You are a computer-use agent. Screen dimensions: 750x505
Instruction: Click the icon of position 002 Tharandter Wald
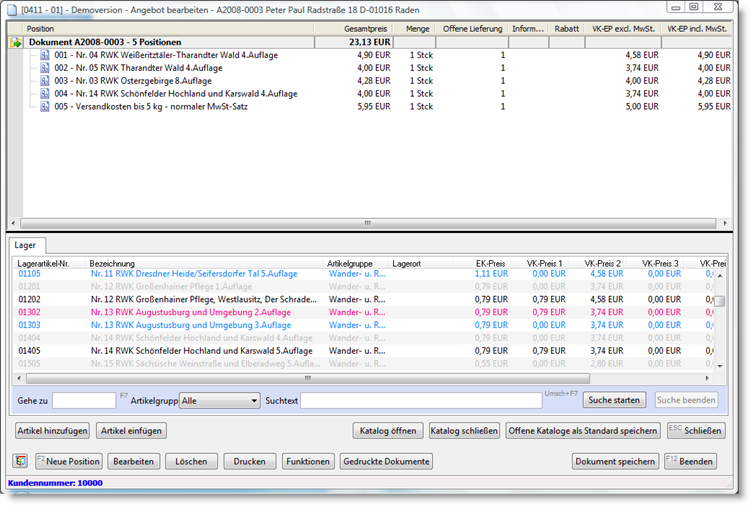tap(45, 68)
